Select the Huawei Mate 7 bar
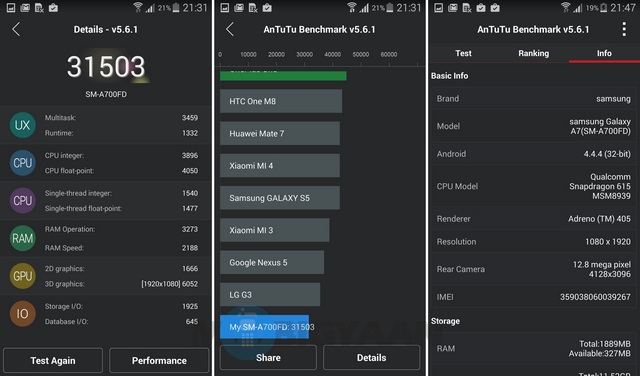The width and height of the screenshot is (640, 376). pyautogui.click(x=280, y=133)
